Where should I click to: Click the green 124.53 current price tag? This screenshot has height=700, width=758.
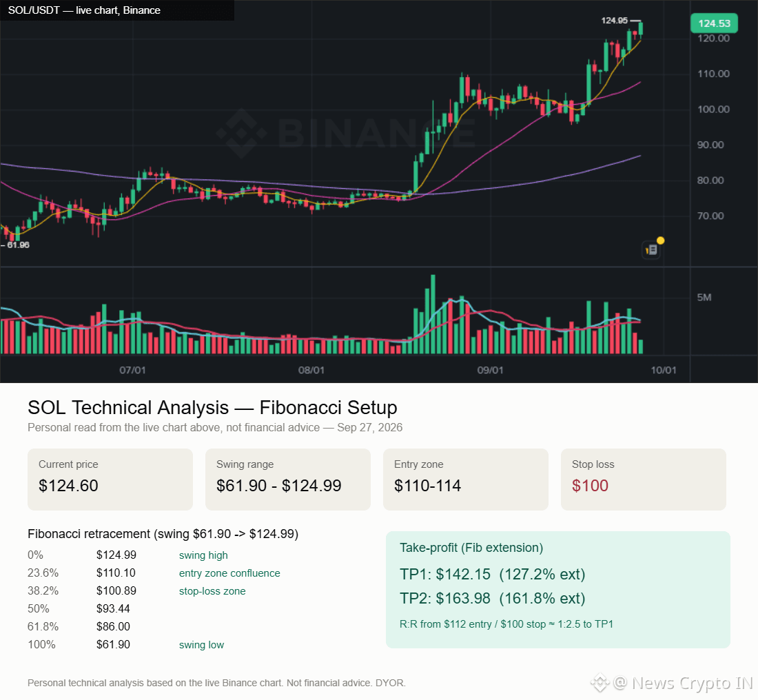point(714,23)
